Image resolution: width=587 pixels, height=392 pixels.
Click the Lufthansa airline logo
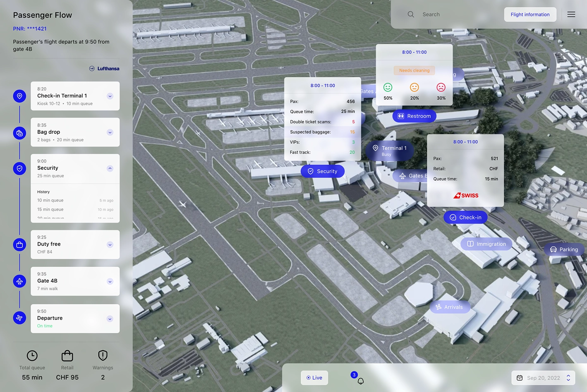click(104, 69)
